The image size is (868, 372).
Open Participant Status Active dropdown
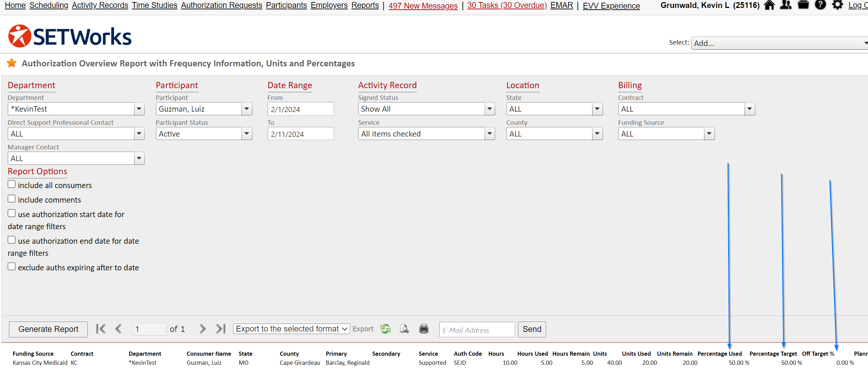[204, 134]
